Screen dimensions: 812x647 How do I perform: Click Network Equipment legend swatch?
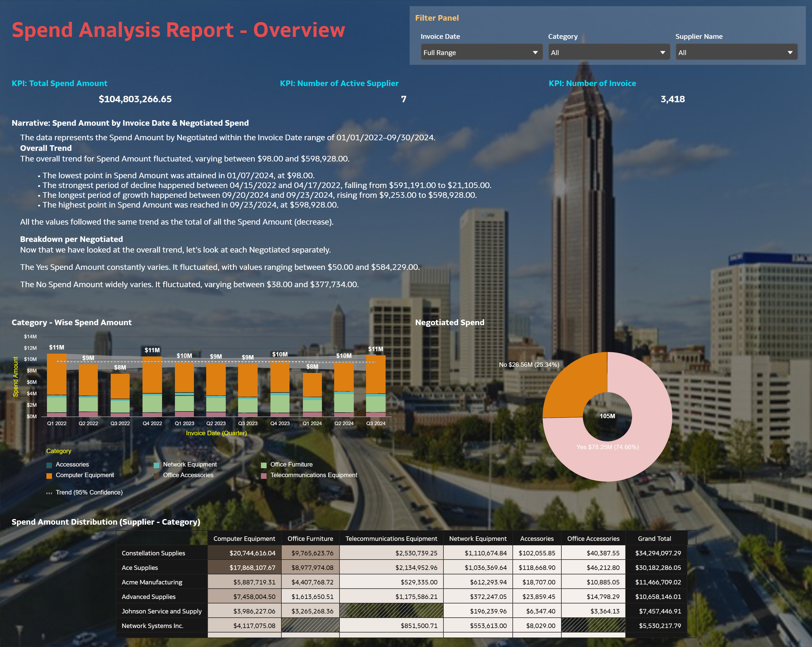[x=156, y=465]
